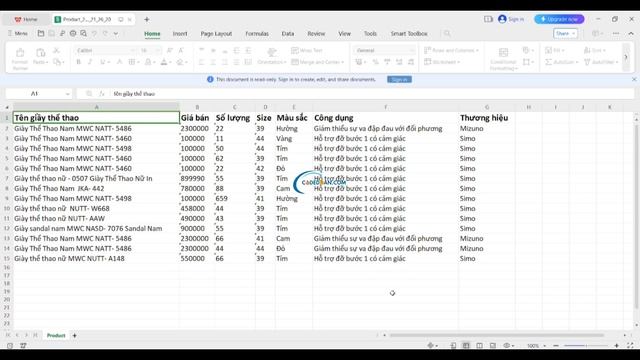
Task: Switch to Normal view icon in status bar
Action: (x=466, y=345)
